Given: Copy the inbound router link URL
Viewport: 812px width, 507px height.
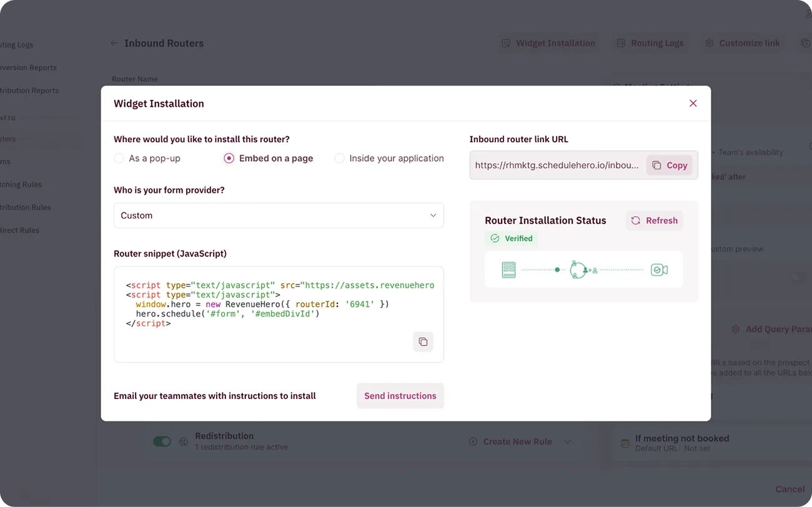Looking at the screenshot, I should tap(670, 165).
